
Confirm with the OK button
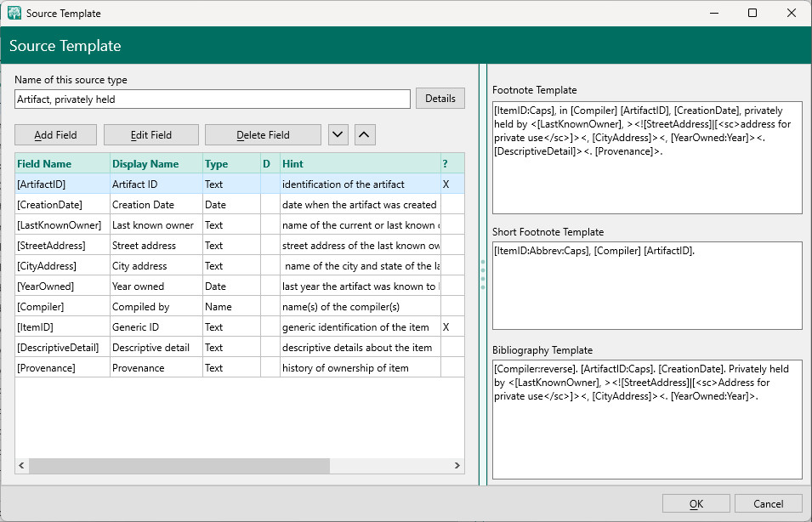pyautogui.click(x=696, y=503)
